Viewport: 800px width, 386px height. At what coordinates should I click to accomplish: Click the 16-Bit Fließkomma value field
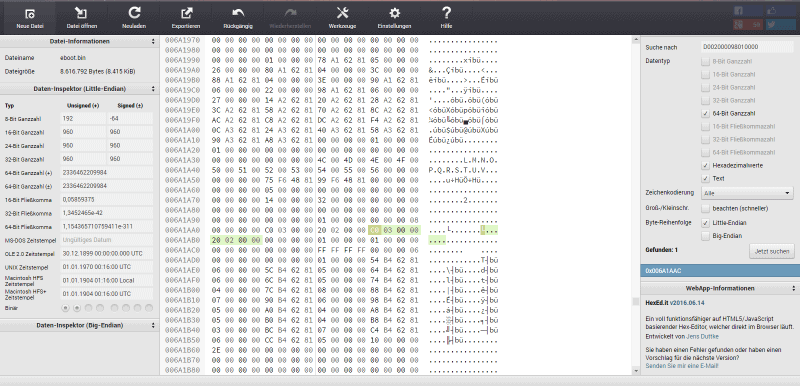pos(107,199)
